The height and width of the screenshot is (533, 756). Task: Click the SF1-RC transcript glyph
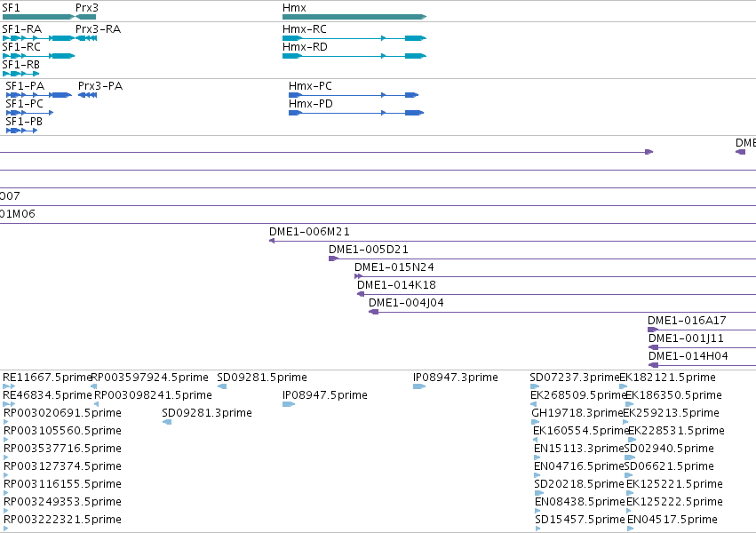(x=38, y=56)
